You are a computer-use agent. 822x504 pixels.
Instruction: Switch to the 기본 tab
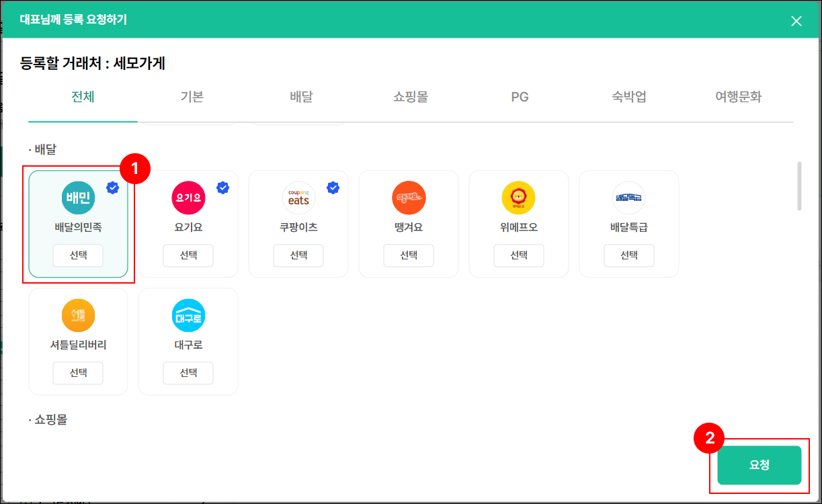pyautogui.click(x=192, y=97)
